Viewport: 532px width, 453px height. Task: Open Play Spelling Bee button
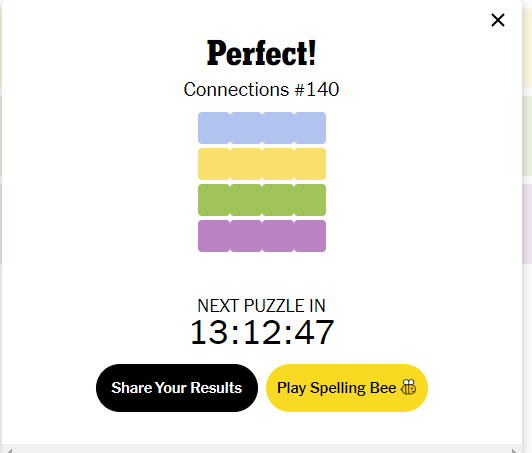point(347,388)
